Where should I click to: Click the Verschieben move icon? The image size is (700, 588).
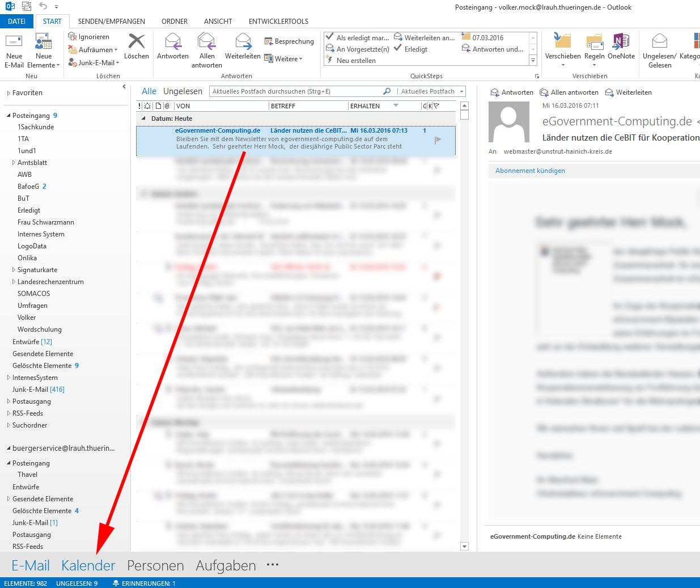click(562, 41)
